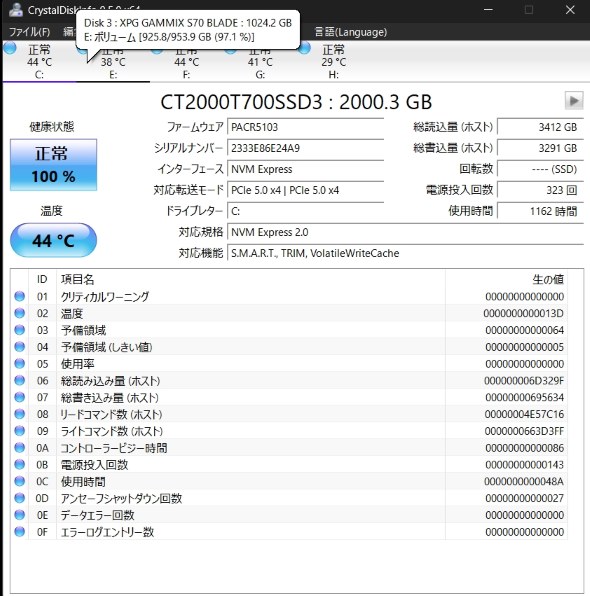This screenshot has width=590, height=596.
Task: Click the drive letter field C:
Action: pos(305,211)
